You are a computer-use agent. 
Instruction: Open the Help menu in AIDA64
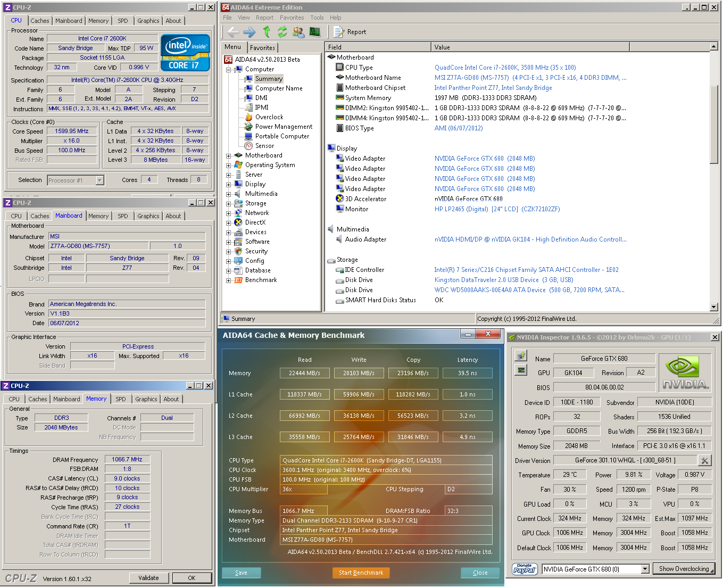pyautogui.click(x=336, y=18)
